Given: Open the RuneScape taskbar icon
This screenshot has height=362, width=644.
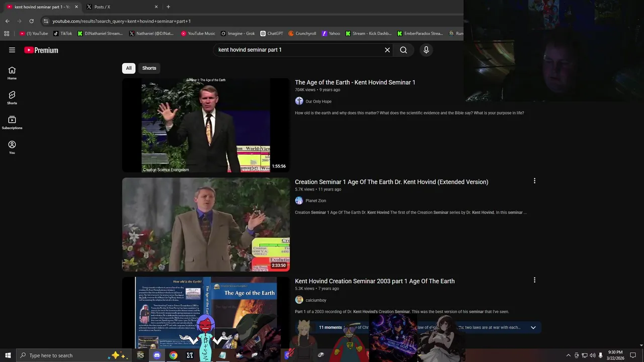Looking at the screenshot, I should pos(140,355).
